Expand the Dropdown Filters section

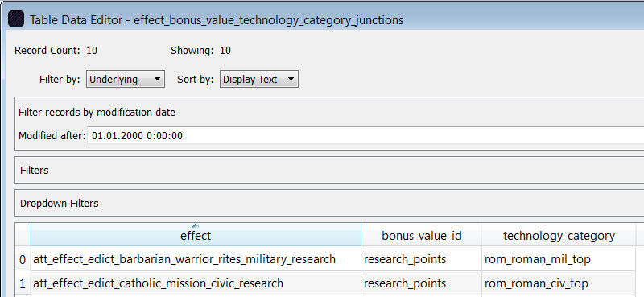tap(329, 203)
